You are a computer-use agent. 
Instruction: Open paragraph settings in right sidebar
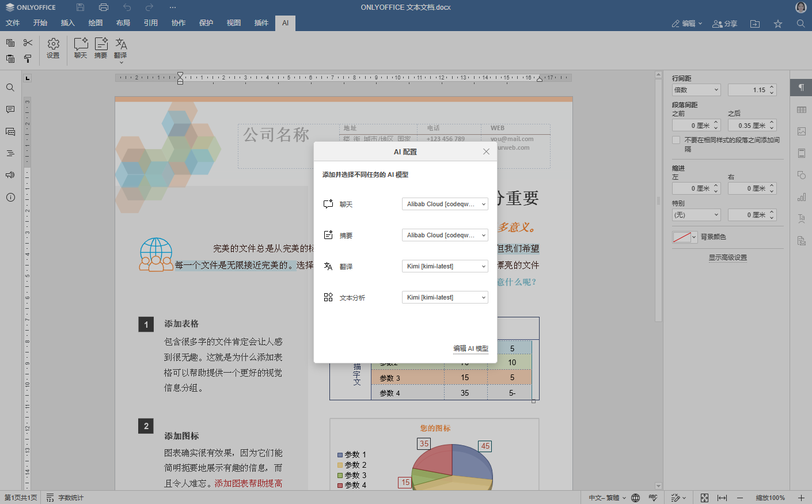coord(801,88)
